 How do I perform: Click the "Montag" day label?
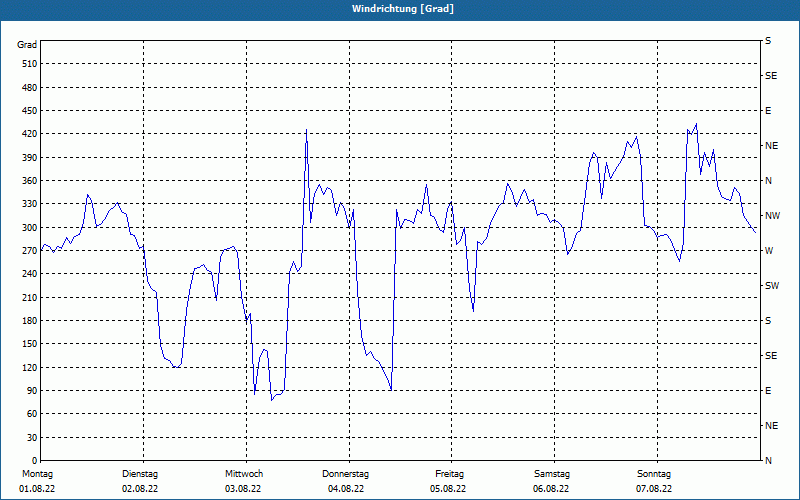point(37,474)
